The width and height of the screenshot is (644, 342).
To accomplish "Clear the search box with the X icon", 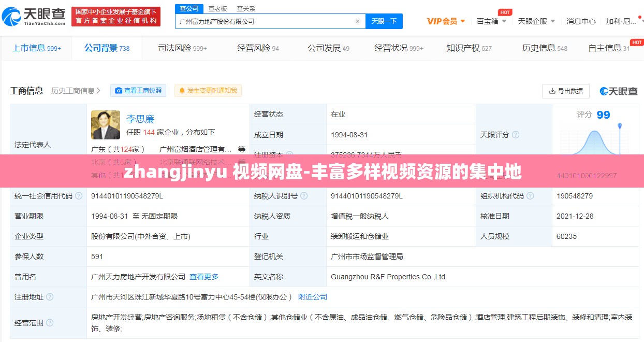I will 357,21.
